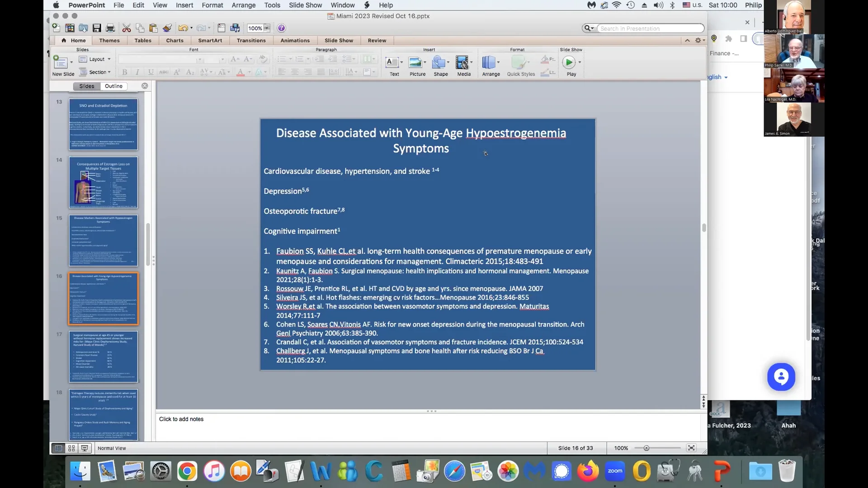
Task: Open the SmartArt ribbon tab
Action: pos(210,40)
